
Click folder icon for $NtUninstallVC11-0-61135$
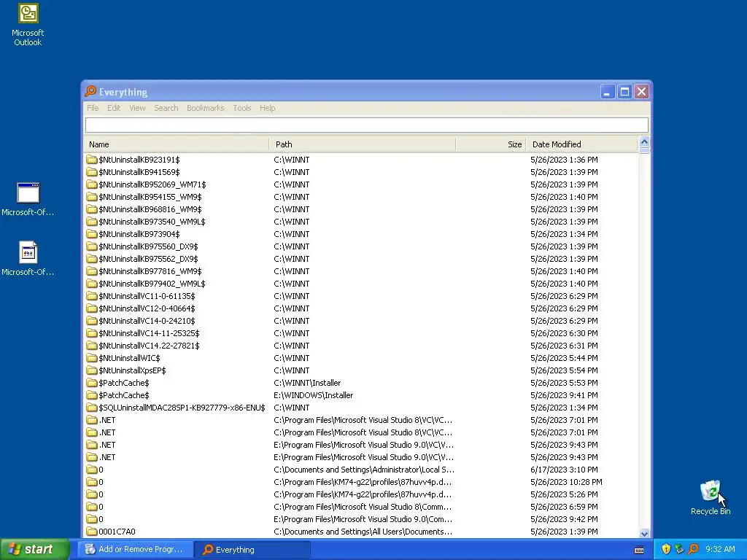91,296
